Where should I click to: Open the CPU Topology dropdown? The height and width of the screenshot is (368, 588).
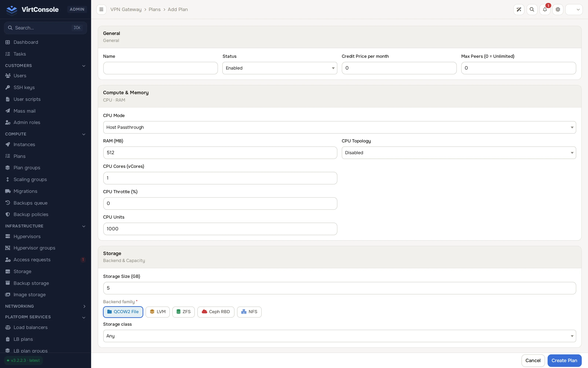click(x=459, y=153)
